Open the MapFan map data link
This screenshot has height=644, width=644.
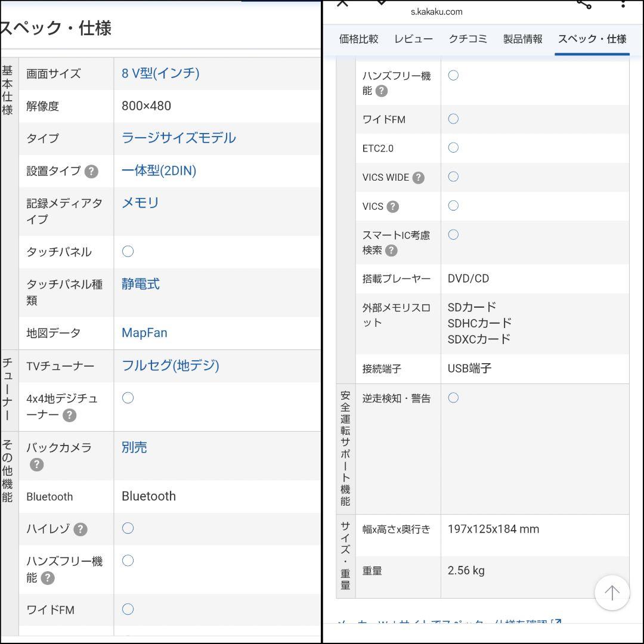[144, 333]
